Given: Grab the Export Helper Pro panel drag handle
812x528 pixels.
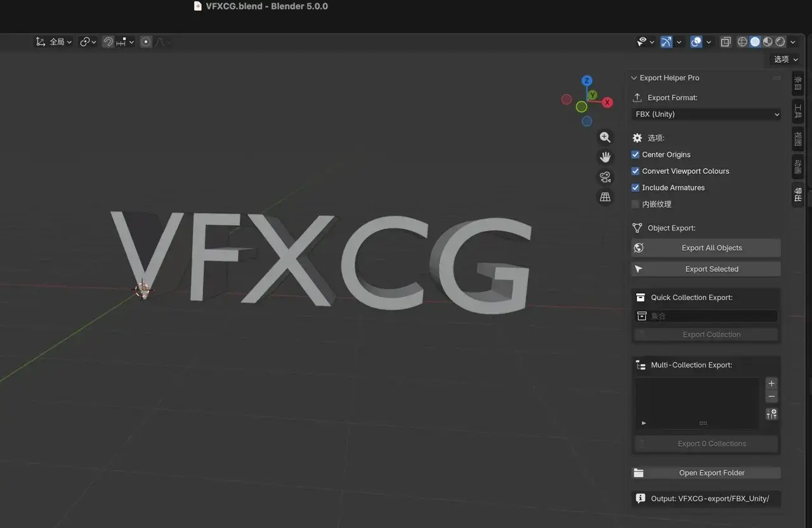Looking at the screenshot, I should point(776,78).
